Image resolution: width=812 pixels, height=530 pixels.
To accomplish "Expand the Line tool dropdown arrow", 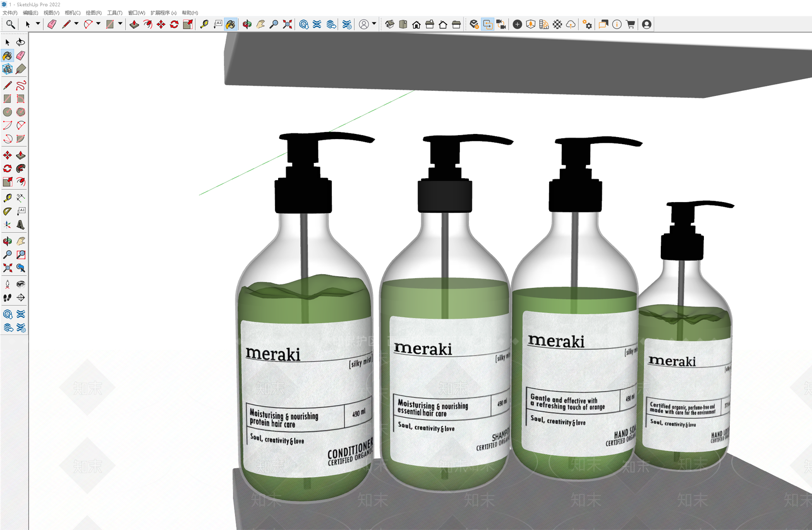I will pyautogui.click(x=76, y=24).
